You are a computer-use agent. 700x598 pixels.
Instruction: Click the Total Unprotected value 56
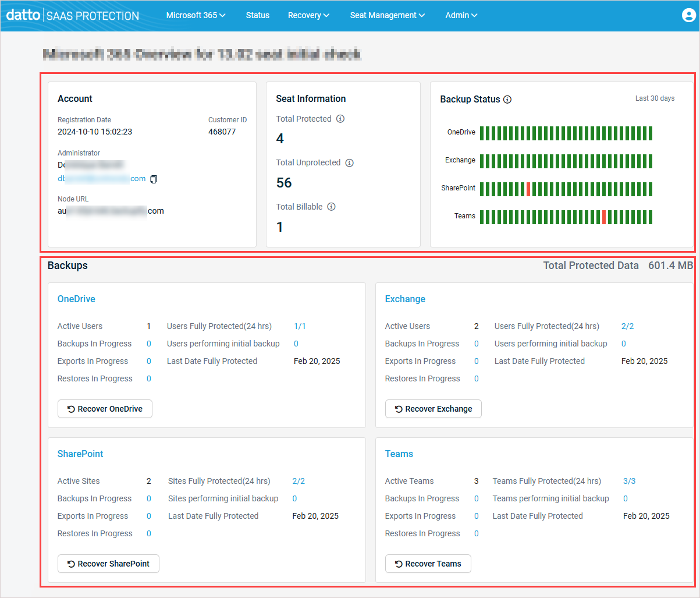click(284, 183)
